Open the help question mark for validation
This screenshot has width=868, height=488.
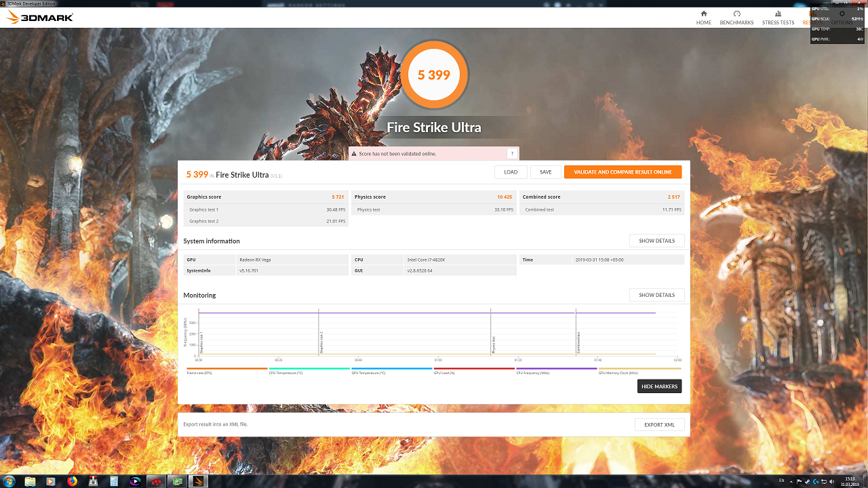512,154
